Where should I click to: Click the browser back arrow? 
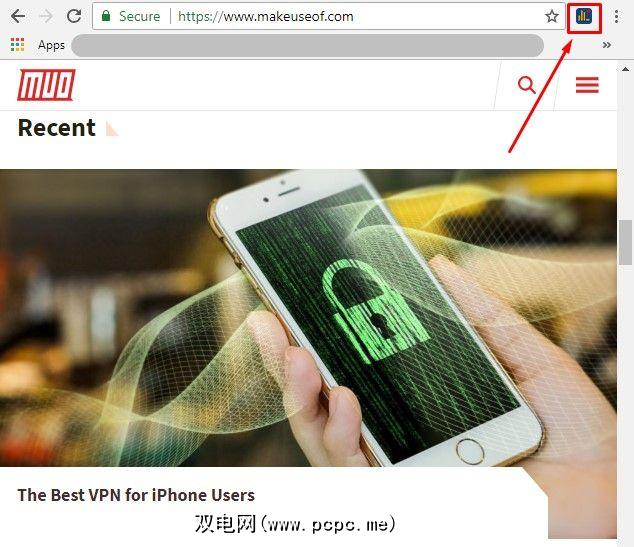tap(18, 16)
